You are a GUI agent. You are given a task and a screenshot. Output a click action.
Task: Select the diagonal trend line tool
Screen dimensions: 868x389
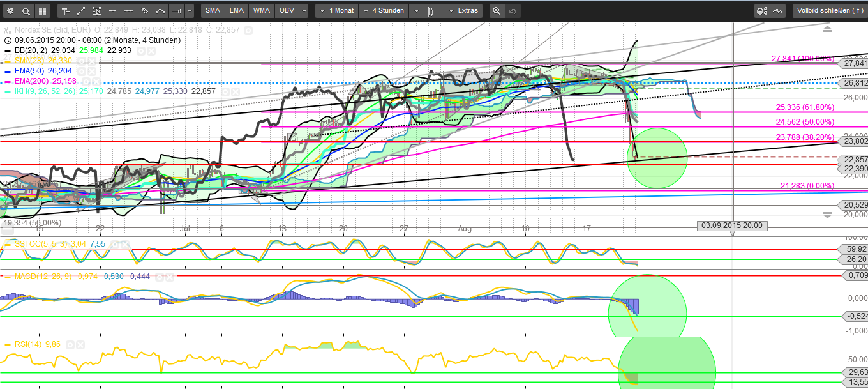[x=81, y=11]
